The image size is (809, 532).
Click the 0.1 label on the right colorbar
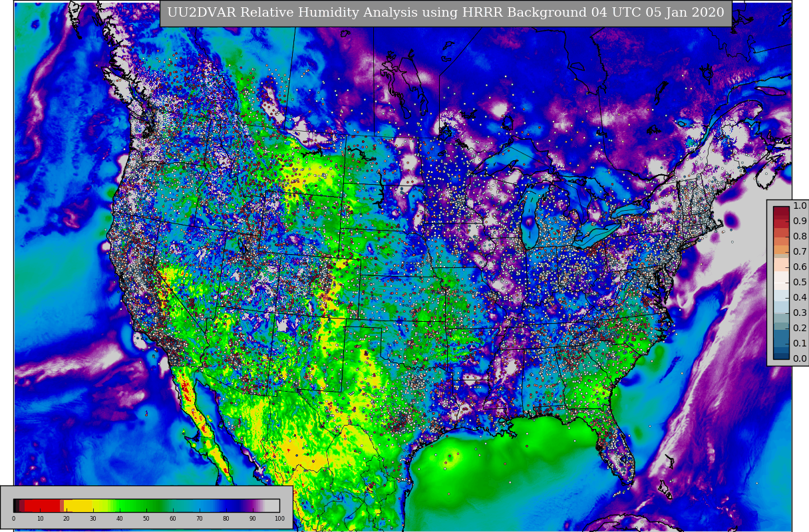pos(800,343)
